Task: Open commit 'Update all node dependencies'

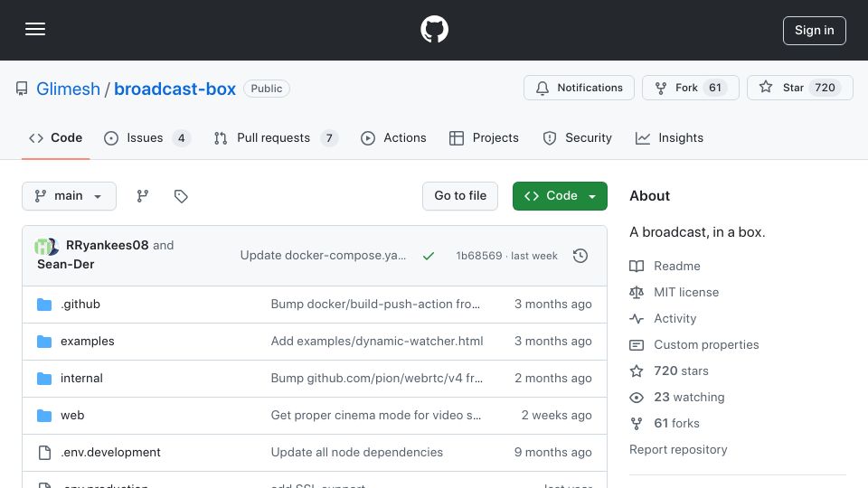Action: click(356, 453)
